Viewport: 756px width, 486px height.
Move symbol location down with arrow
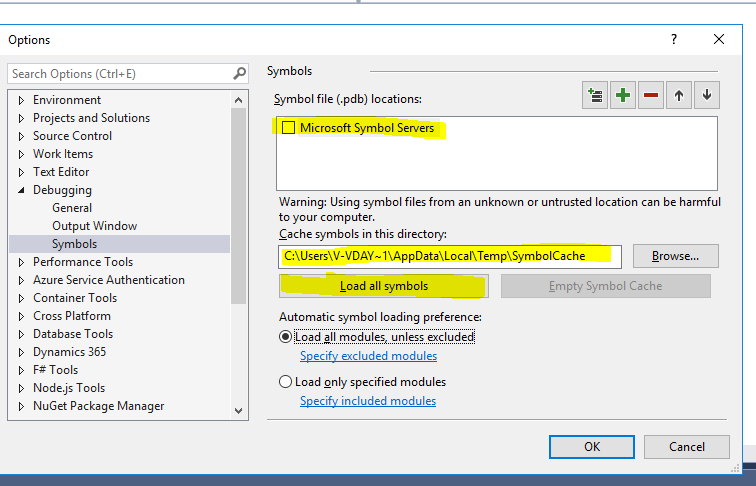706,95
